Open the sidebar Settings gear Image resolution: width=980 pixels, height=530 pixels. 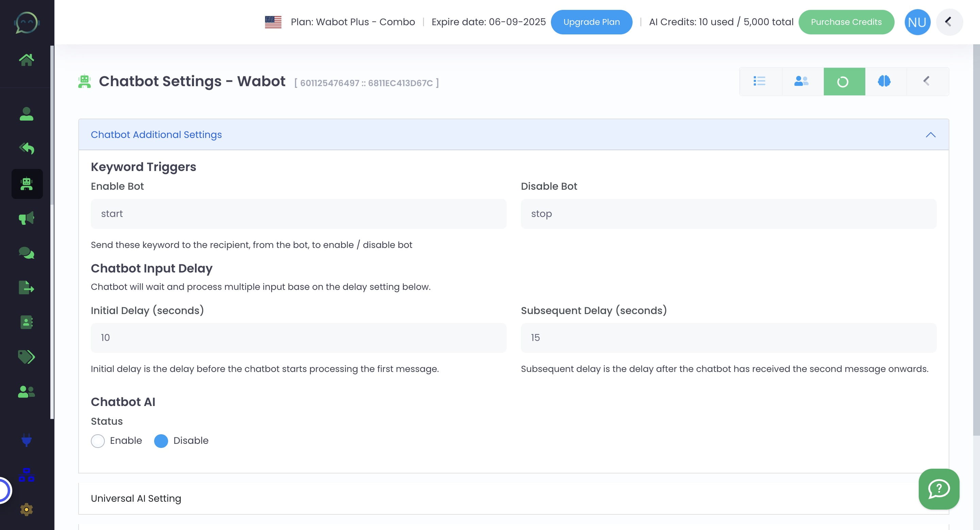27,509
